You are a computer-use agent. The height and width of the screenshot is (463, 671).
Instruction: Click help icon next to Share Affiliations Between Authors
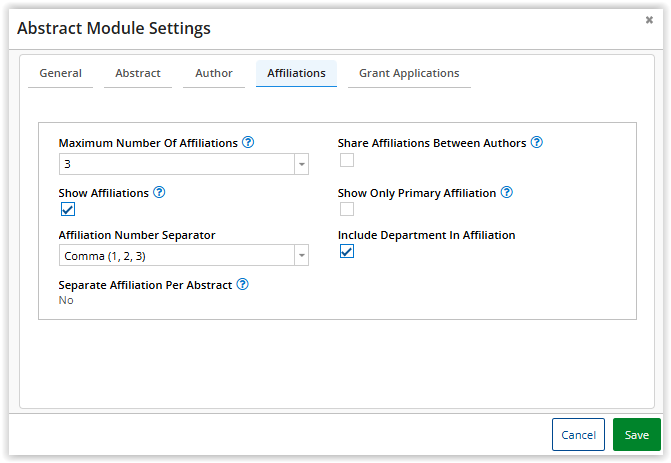point(537,143)
